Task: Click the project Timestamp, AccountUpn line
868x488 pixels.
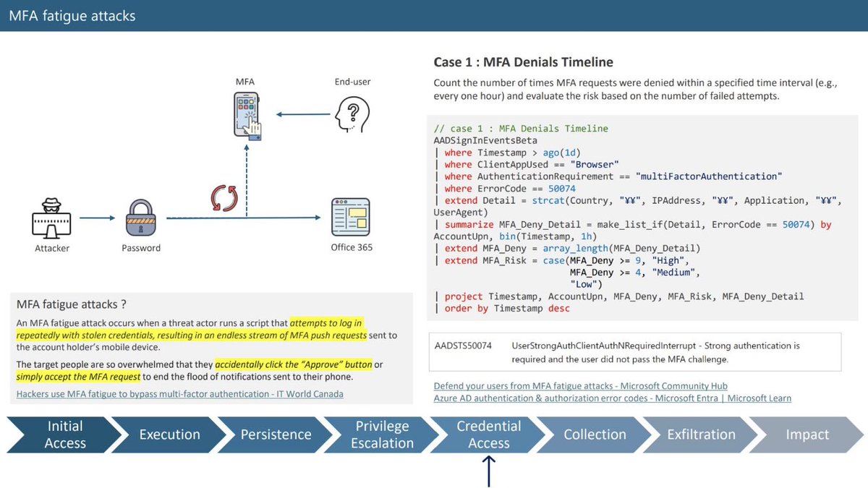Action: click(618, 296)
